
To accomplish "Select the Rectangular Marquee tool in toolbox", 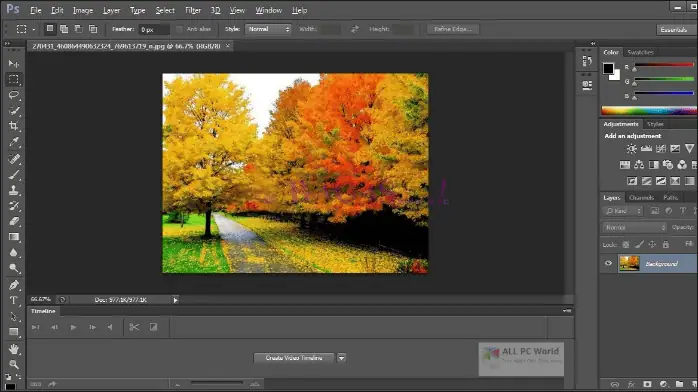I will click(14, 79).
